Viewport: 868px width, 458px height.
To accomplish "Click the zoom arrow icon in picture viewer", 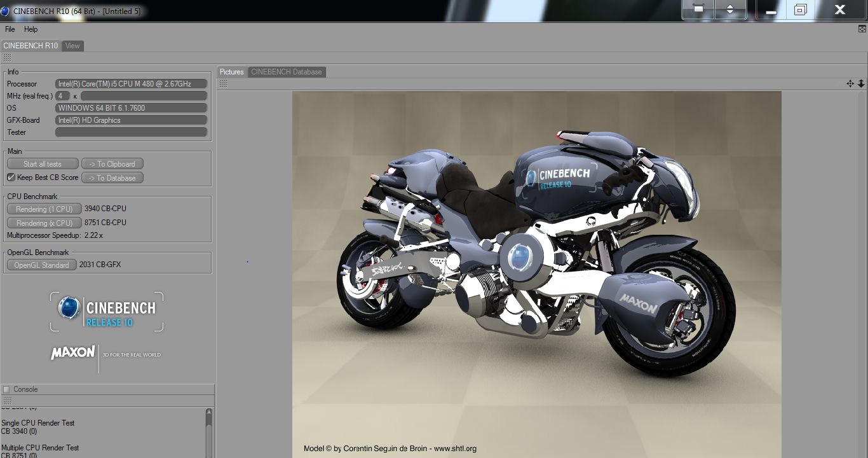I will [861, 84].
